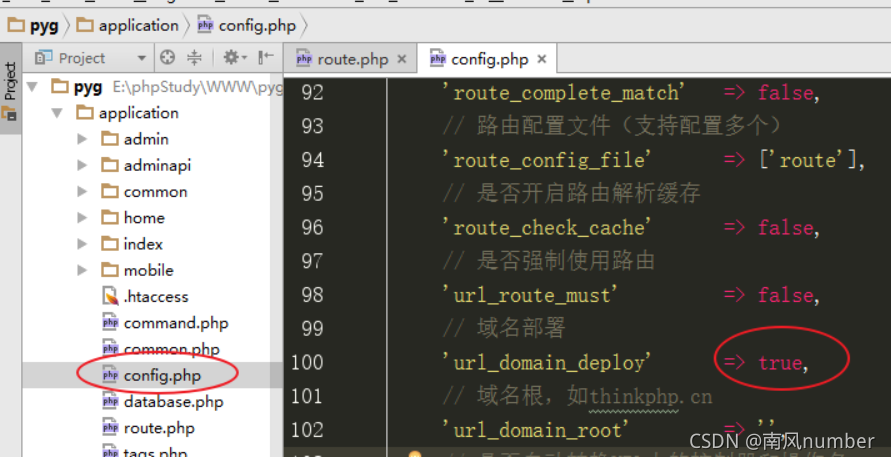This screenshot has height=460, width=891.
Task: Click the common folder icon
Action: pos(110,191)
